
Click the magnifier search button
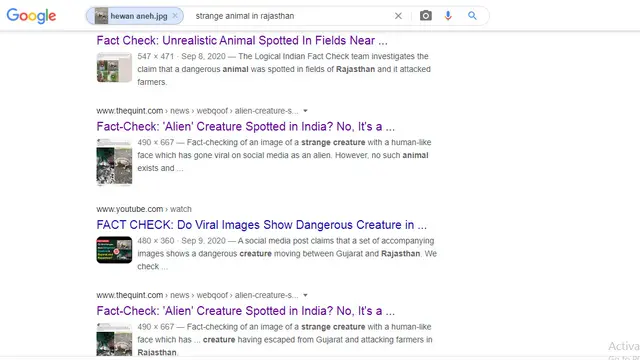[x=472, y=16]
